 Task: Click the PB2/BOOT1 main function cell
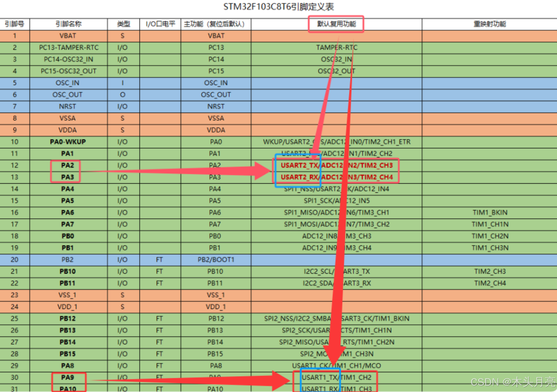coord(216,260)
